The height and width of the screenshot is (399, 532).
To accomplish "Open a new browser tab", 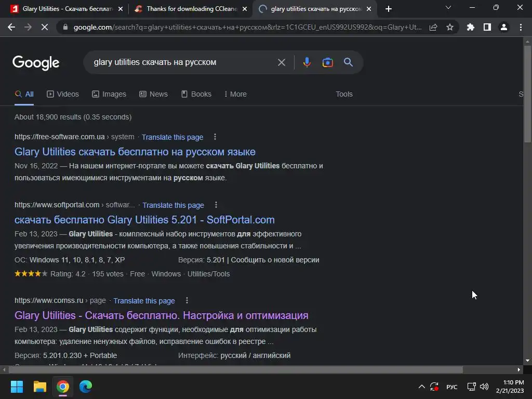I will tap(389, 9).
